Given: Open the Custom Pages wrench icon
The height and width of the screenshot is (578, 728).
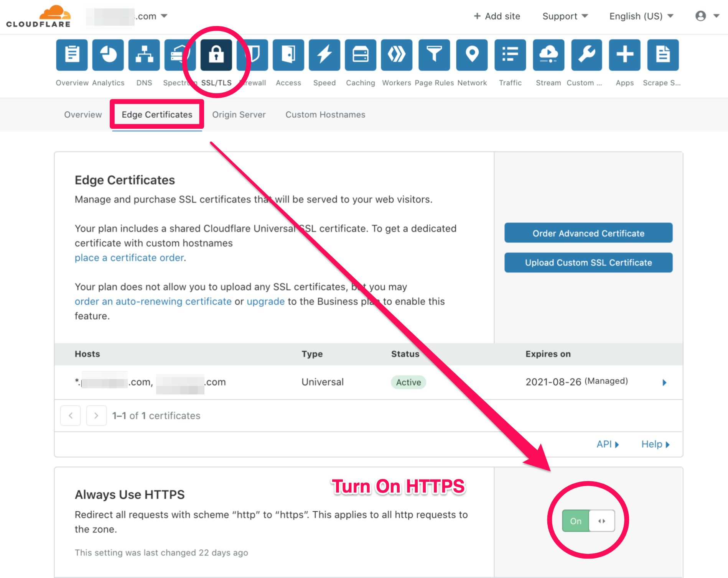Looking at the screenshot, I should [x=587, y=55].
